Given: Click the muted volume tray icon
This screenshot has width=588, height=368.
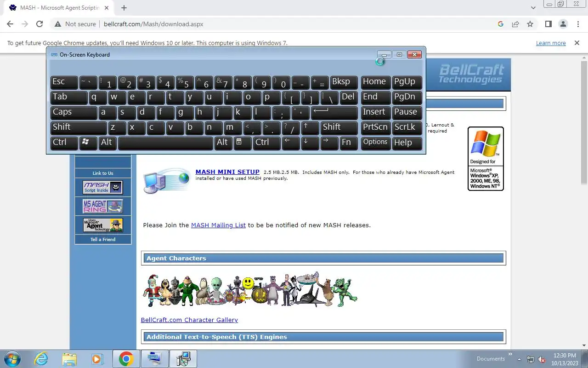Looking at the screenshot, I should click(x=542, y=359).
